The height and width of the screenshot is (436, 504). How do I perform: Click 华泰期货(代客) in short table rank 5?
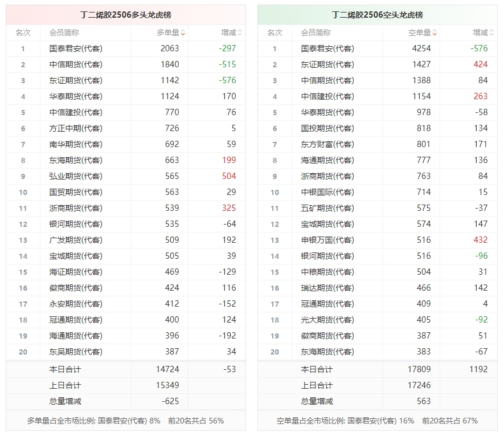click(327, 112)
